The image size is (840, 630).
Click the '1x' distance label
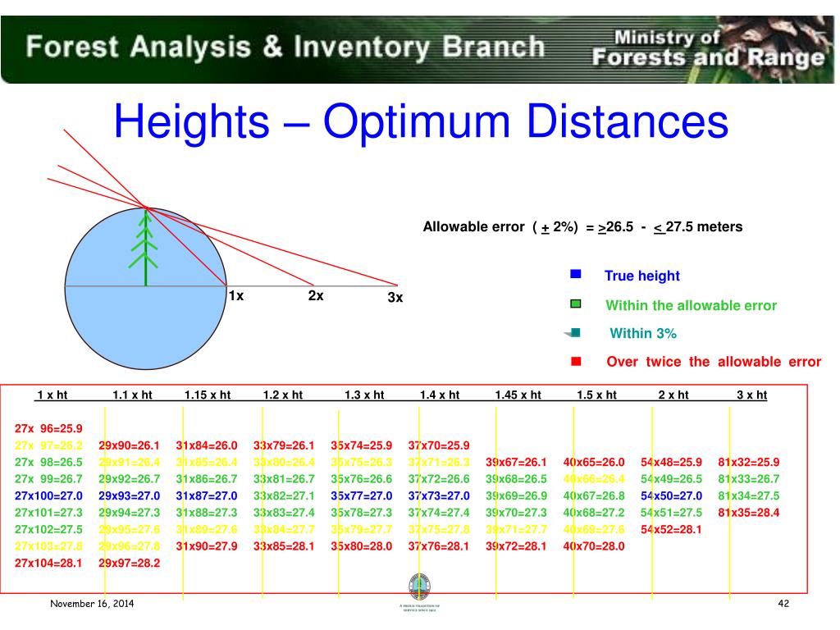[x=236, y=295]
